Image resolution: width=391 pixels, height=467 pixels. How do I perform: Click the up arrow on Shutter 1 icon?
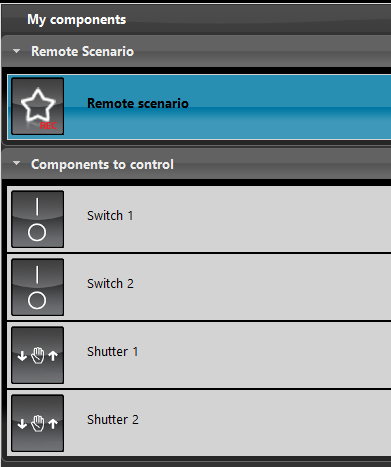(x=53, y=356)
